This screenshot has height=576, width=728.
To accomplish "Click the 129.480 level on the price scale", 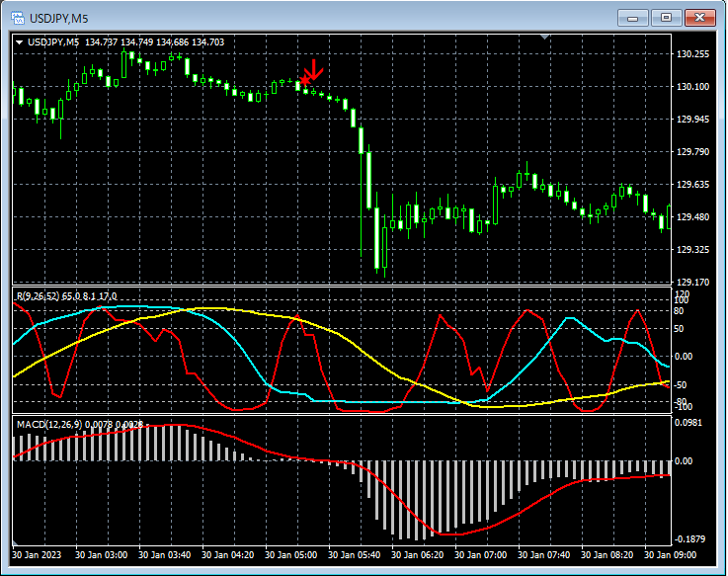I will coord(694,217).
